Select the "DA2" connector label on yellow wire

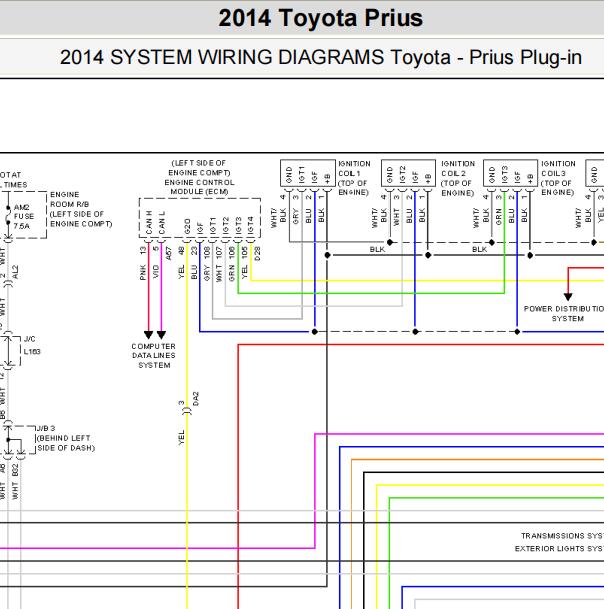(x=195, y=399)
